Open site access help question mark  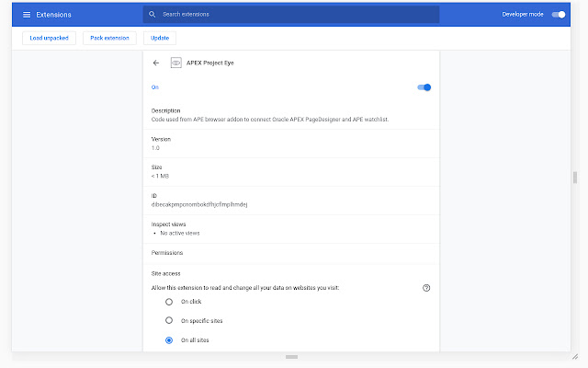(x=426, y=288)
